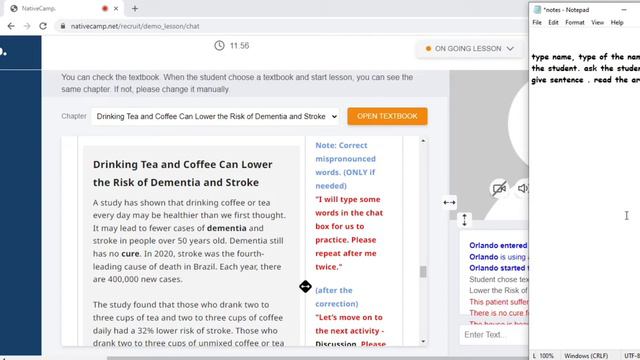Minimize the Notepad window
This screenshot has height=360, width=640.
pos(624,10)
